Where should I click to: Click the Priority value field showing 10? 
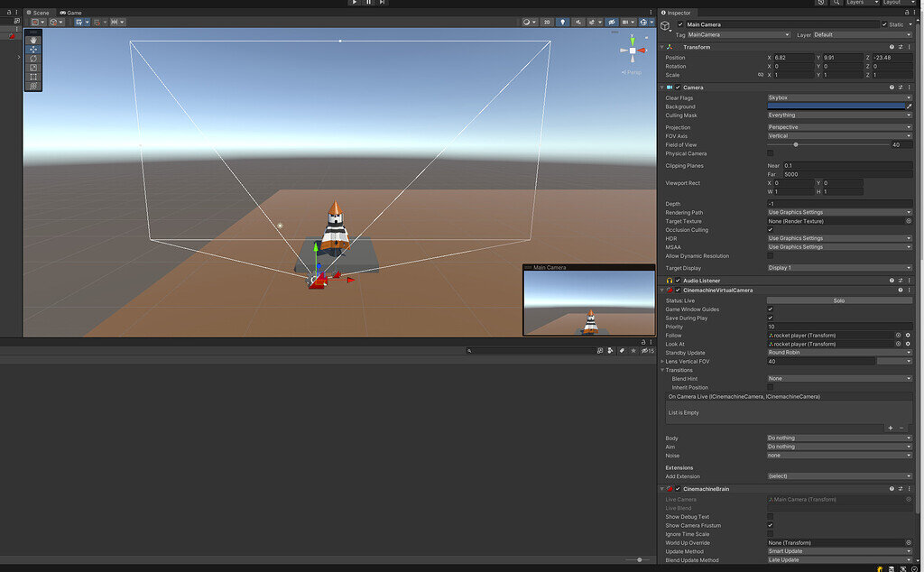[838, 326]
